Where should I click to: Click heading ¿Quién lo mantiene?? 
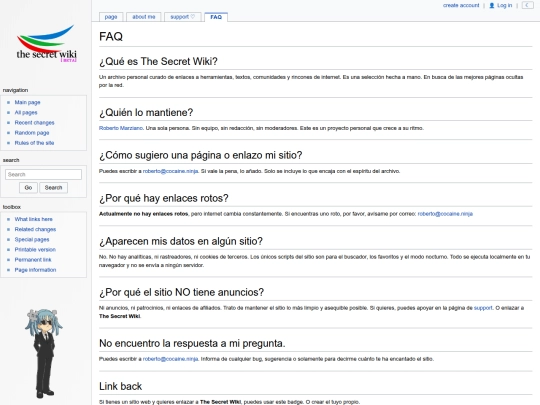[146, 113]
